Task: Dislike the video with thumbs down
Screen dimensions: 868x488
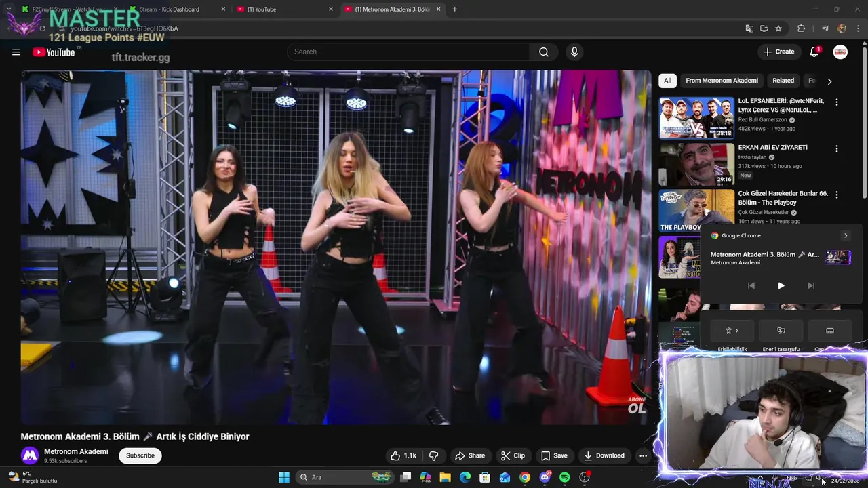Action: click(x=434, y=455)
